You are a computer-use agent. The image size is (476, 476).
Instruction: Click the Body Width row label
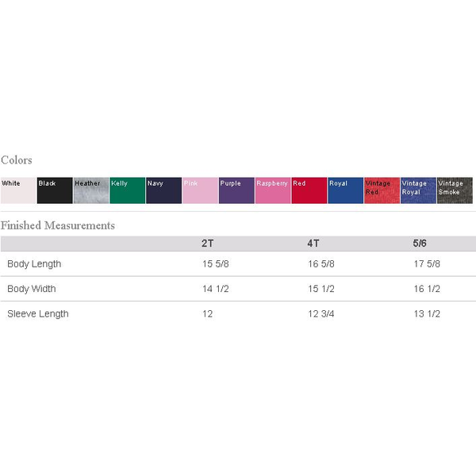32,289
